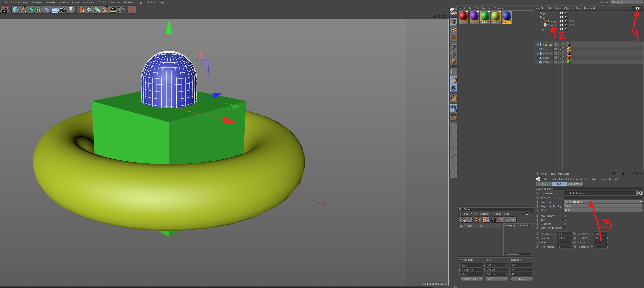This screenshot has width=644, height=288.
Task: Click the Texture mode checkered cube icon
Action: [453, 30]
